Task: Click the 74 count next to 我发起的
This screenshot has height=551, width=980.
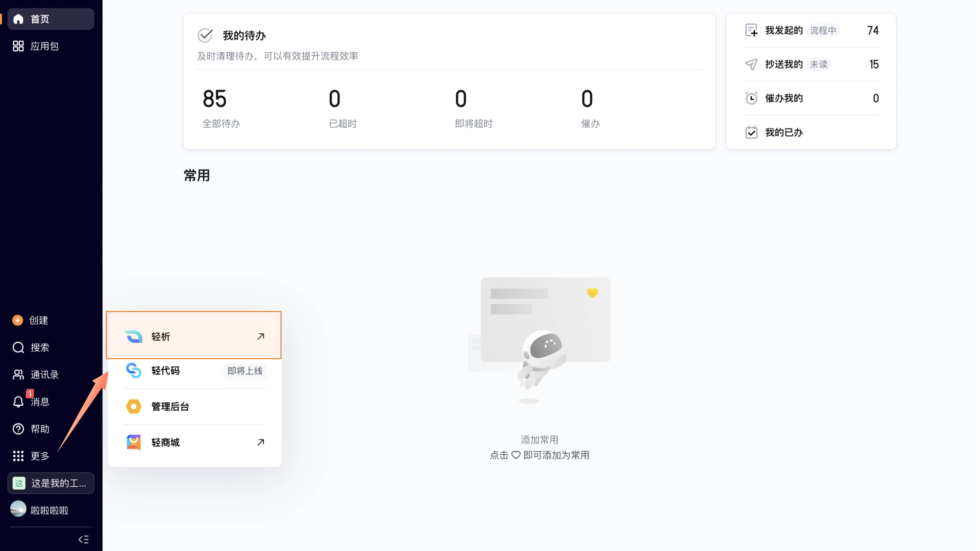Action: (873, 30)
